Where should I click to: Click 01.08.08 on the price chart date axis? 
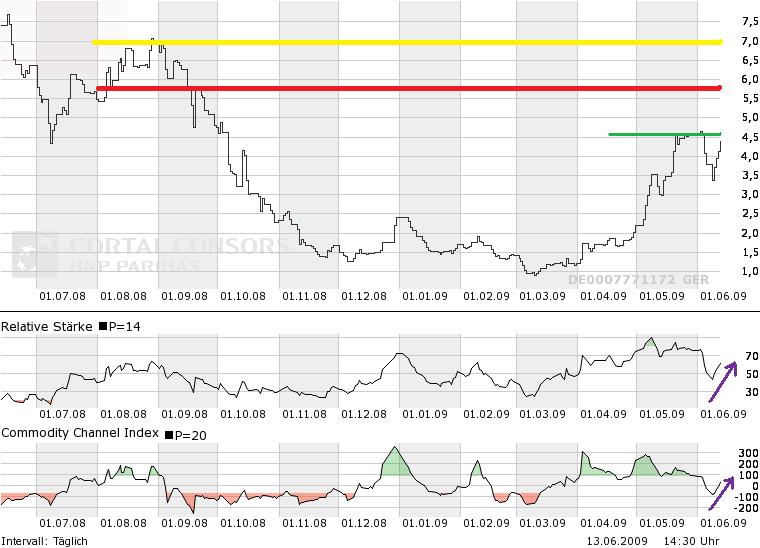coord(123,296)
